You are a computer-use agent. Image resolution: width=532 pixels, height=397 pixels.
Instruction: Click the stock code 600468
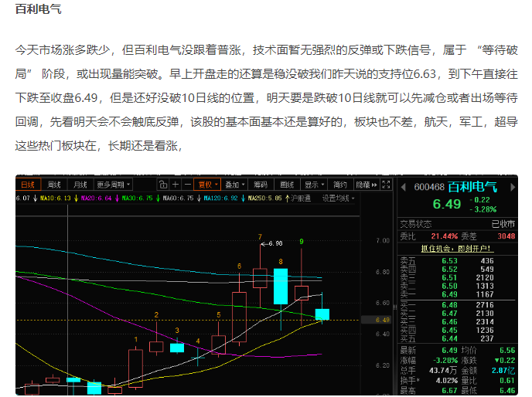[429, 187]
